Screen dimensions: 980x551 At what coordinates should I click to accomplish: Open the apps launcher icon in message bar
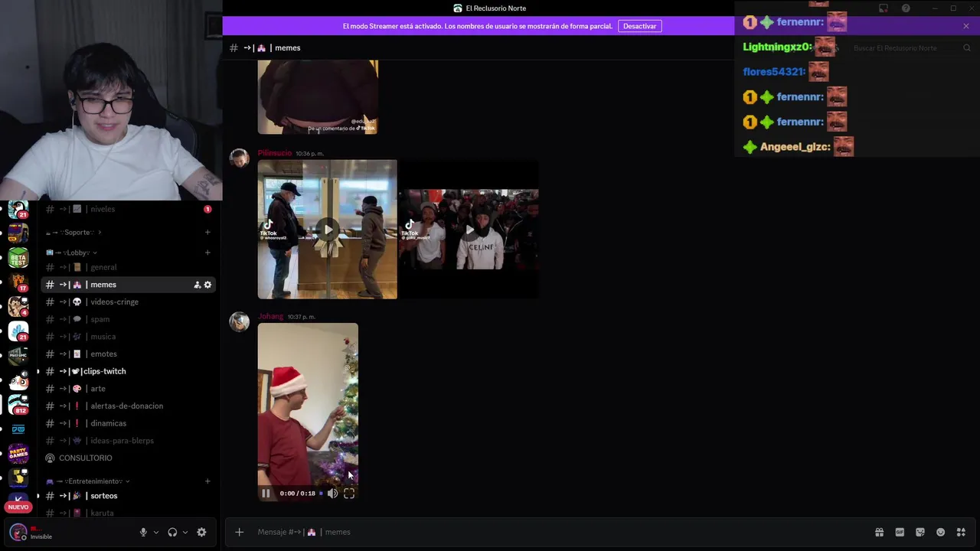961,532
